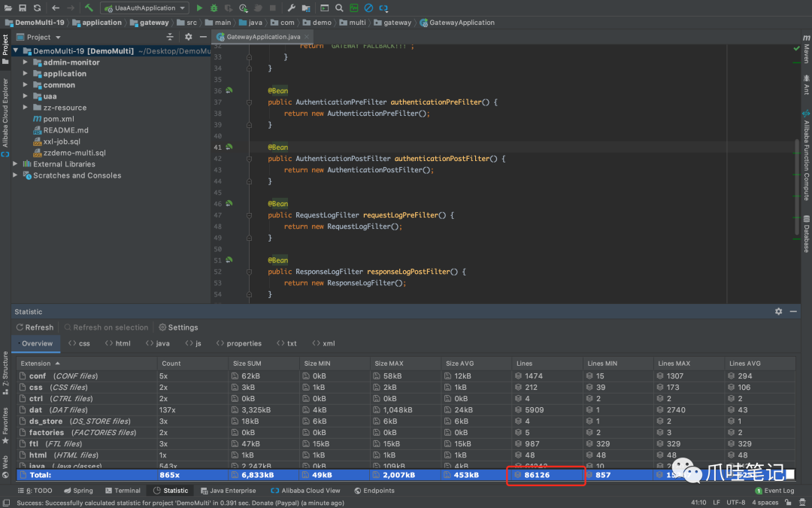Expand the zz-resource folder

click(x=26, y=108)
